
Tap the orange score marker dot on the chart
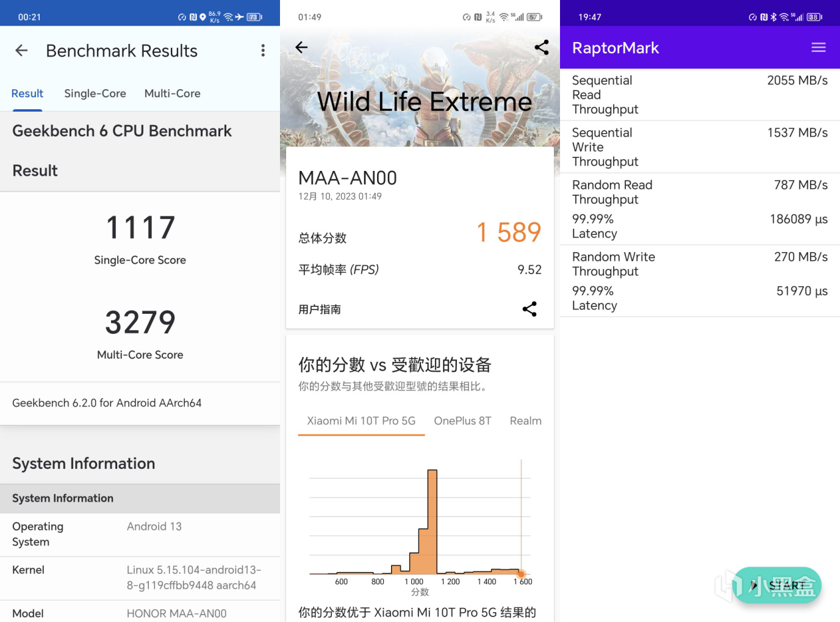522,574
